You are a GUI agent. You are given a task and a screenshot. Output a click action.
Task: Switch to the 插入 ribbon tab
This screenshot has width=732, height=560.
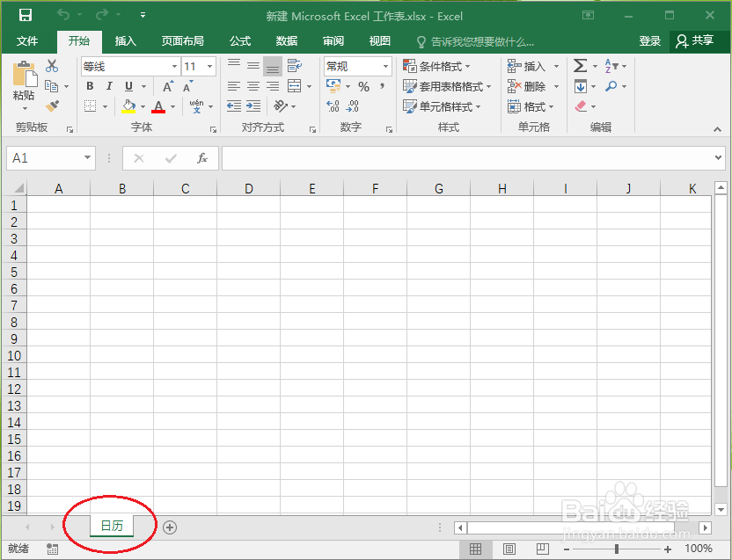click(x=124, y=40)
